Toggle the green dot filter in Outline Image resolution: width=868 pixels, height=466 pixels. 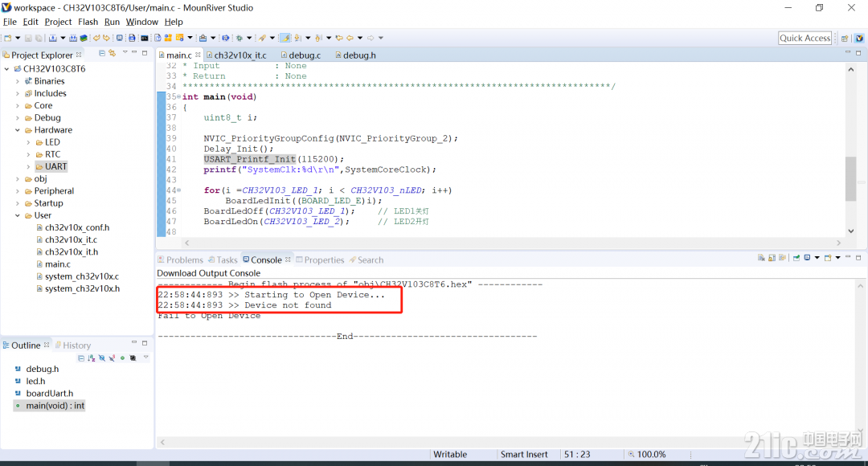click(122, 358)
